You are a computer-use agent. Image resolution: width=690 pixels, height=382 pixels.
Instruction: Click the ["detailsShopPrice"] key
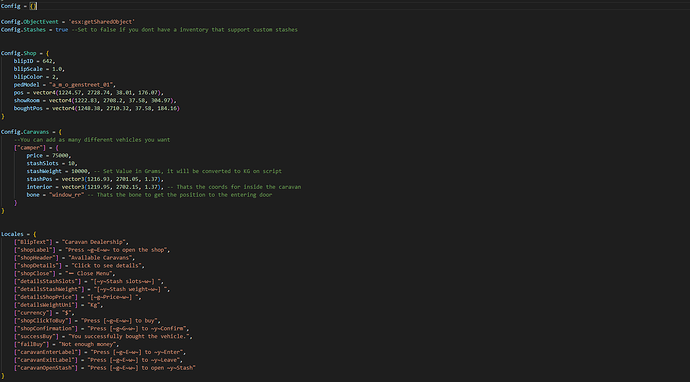46,297
